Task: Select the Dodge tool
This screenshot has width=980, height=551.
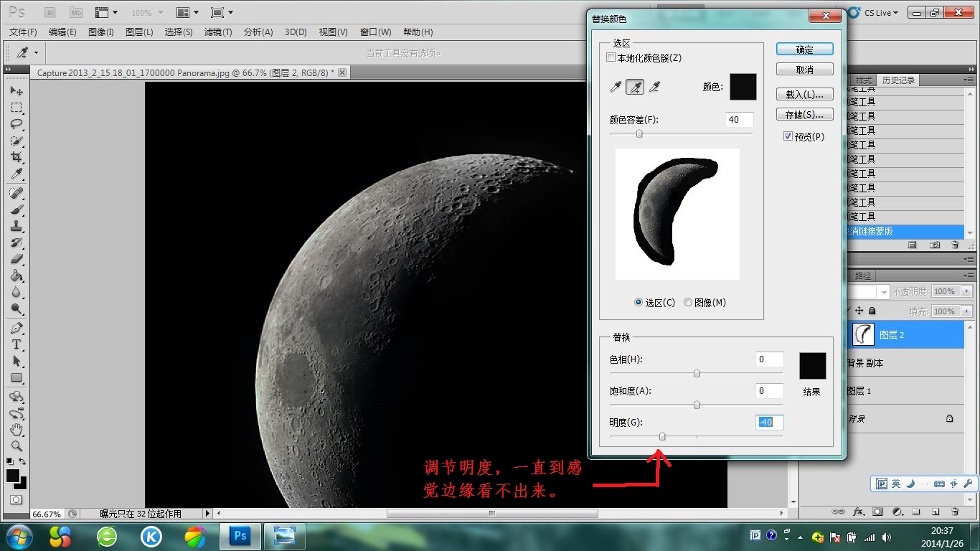Action: [17, 309]
